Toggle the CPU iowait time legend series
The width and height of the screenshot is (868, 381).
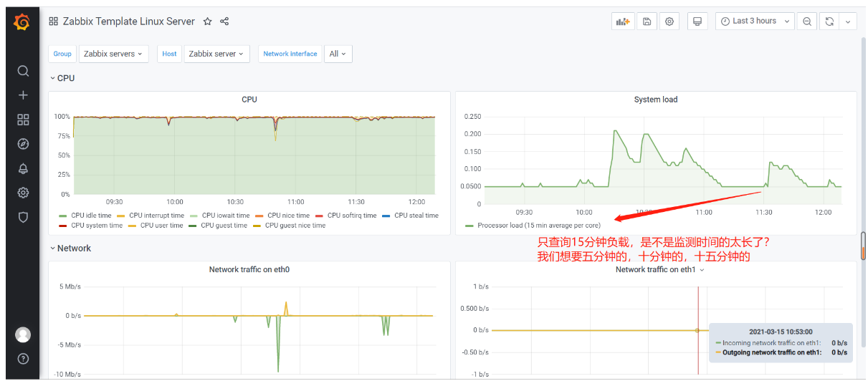click(x=219, y=216)
